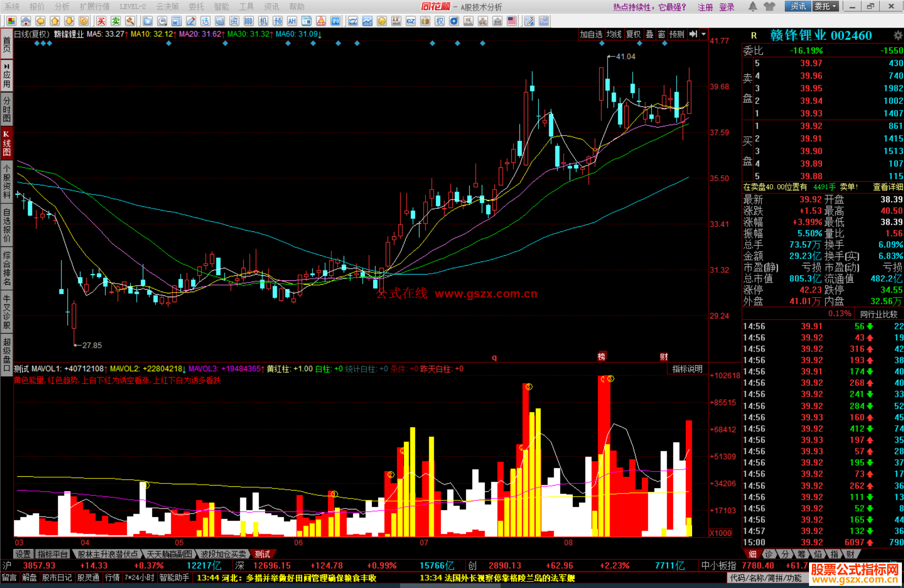Screen dimensions: 904x588
Task: Switch to 波段加仓买卖 indicator tab
Action: [x=222, y=554]
